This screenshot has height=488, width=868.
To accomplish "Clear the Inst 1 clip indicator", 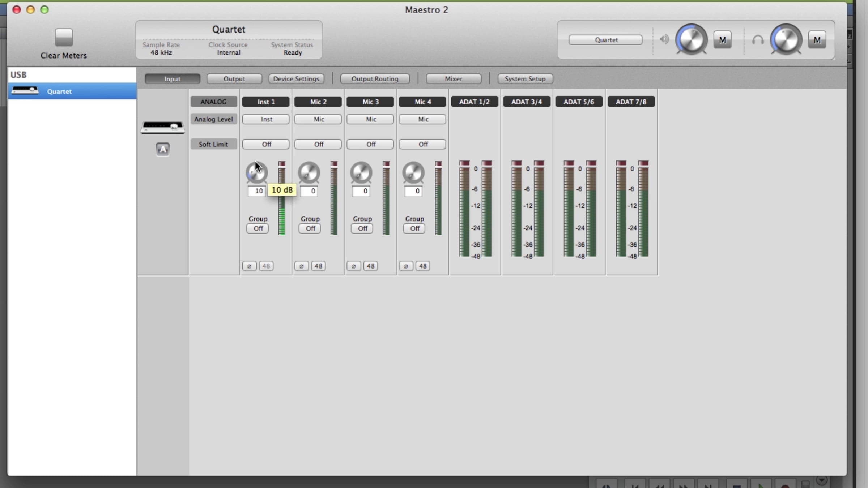I will pos(282,164).
